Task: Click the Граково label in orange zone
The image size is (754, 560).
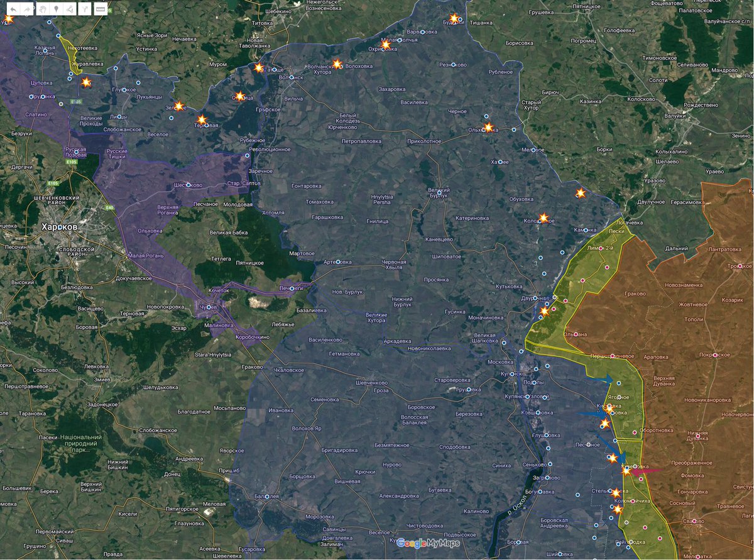Action: pyautogui.click(x=635, y=292)
